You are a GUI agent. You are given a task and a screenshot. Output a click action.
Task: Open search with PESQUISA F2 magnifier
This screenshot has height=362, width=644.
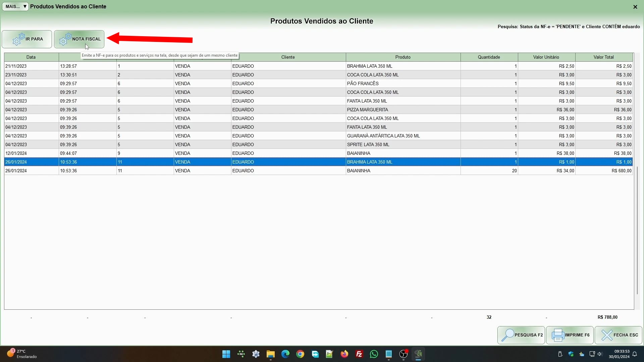(x=521, y=335)
